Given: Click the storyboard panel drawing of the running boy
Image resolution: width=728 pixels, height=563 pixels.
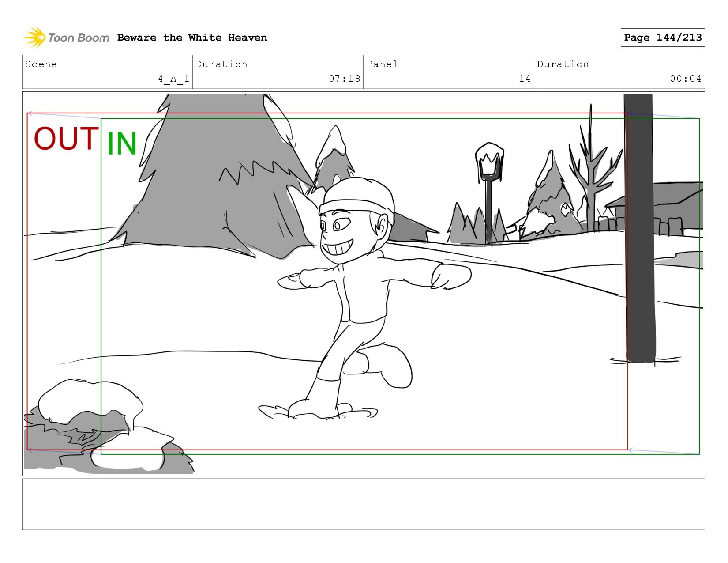Looking at the screenshot, I should coord(363,283).
